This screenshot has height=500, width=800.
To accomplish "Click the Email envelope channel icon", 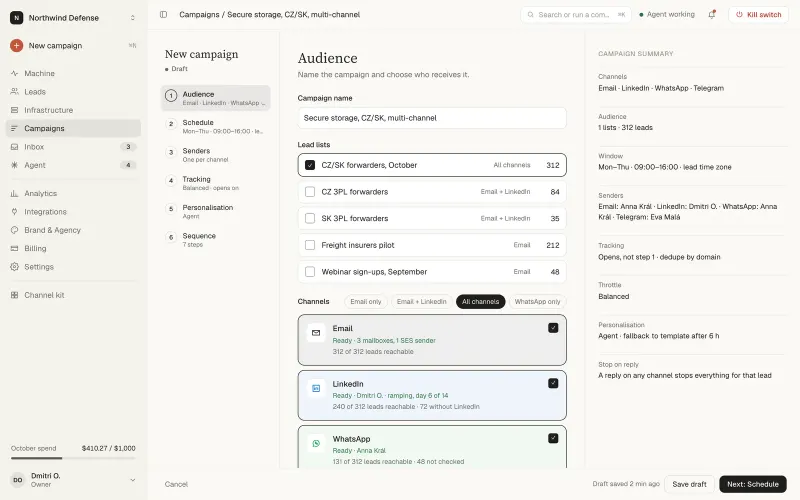I will (316, 333).
